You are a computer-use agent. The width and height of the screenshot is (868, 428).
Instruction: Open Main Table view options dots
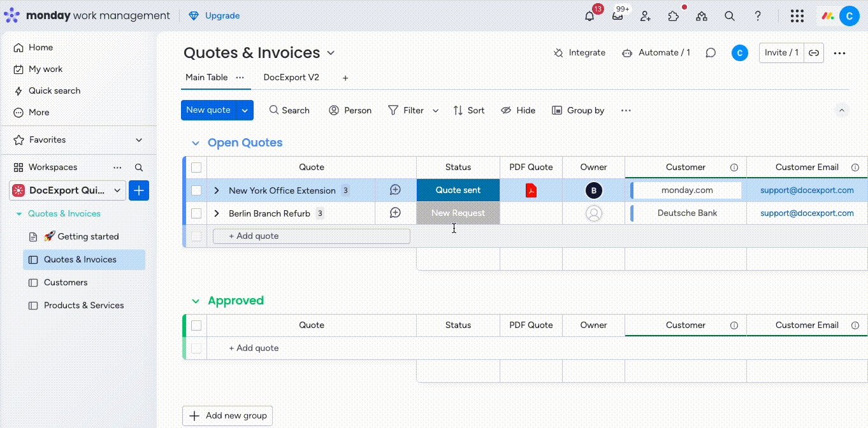(x=240, y=77)
